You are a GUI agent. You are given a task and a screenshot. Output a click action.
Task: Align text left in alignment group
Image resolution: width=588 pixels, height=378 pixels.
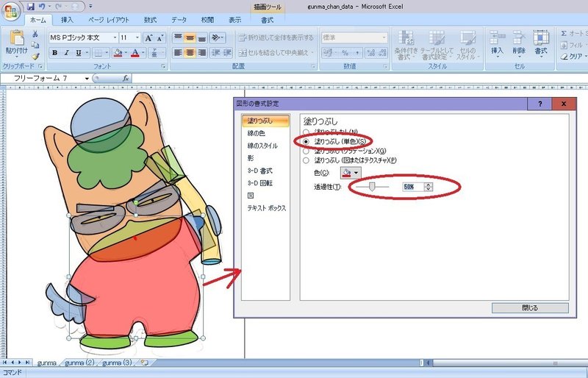[178, 52]
